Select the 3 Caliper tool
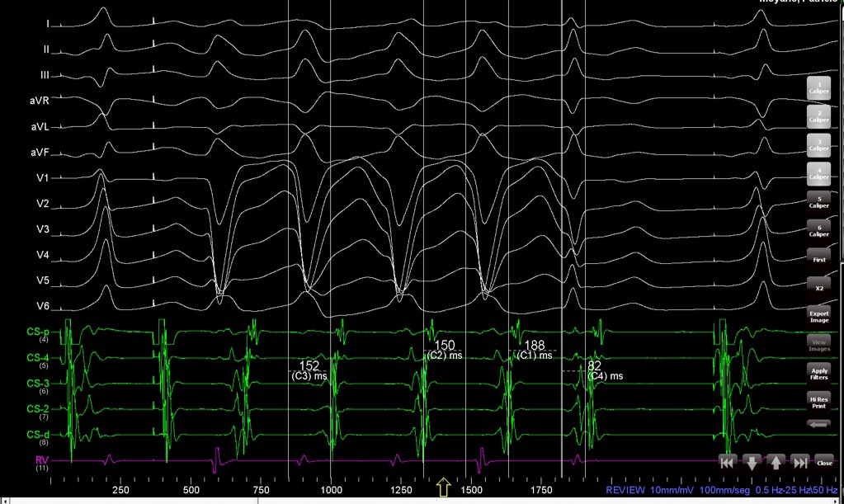Image resolution: width=844 pixels, height=504 pixels. (818, 145)
